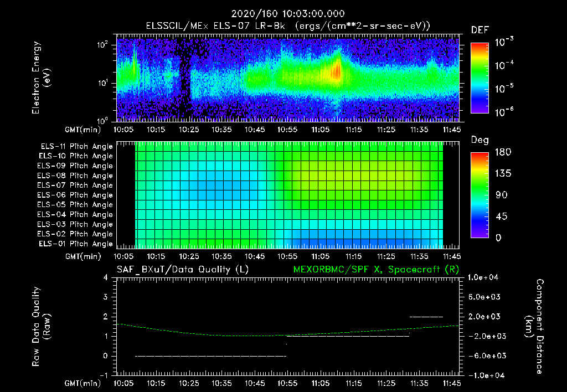
Task: Click the 11:45 tick label under bottom plot
Action: coord(452,383)
